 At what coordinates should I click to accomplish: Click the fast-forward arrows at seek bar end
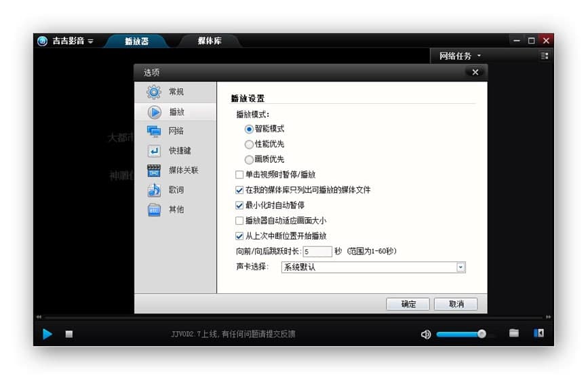(548, 317)
